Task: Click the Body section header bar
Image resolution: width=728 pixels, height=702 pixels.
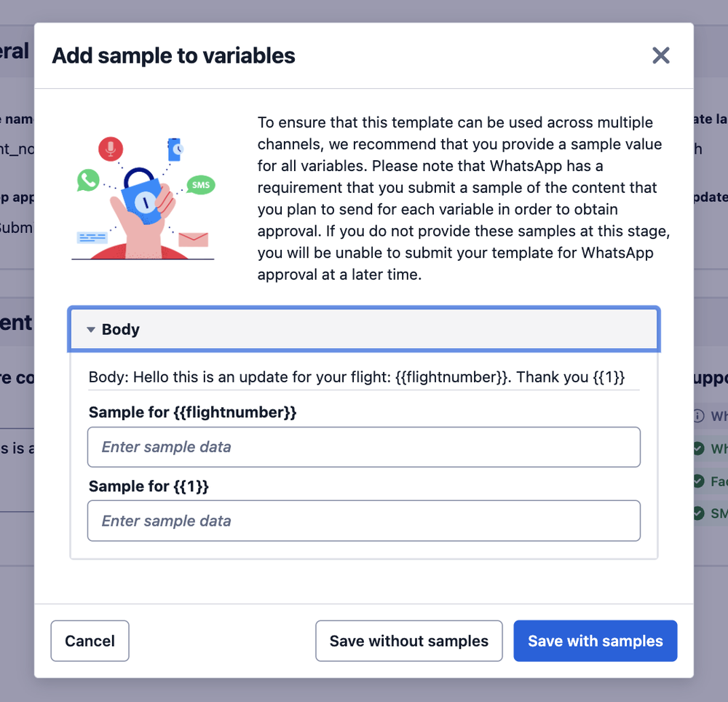Action: click(363, 329)
